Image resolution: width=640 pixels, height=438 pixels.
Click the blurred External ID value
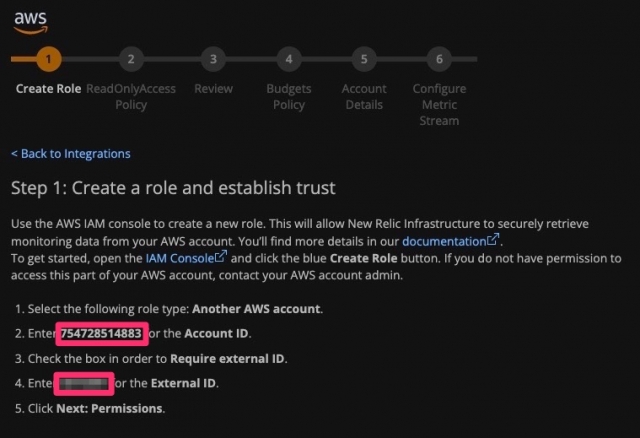[x=84, y=383]
